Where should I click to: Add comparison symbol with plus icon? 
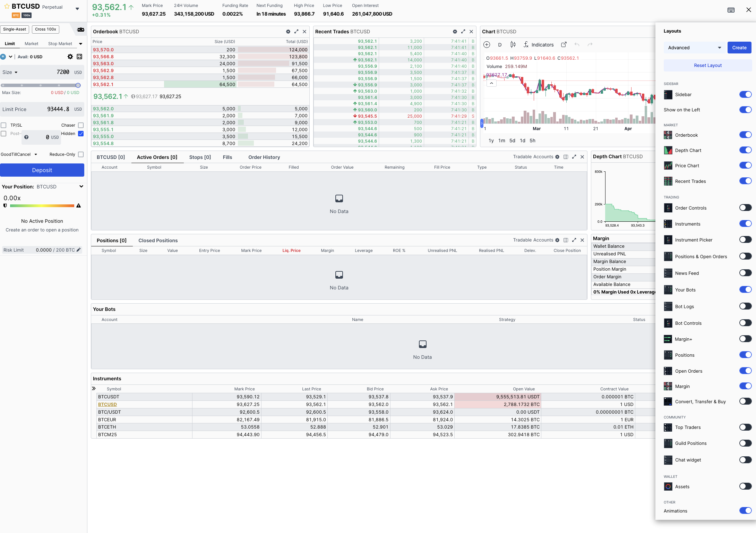click(x=487, y=45)
